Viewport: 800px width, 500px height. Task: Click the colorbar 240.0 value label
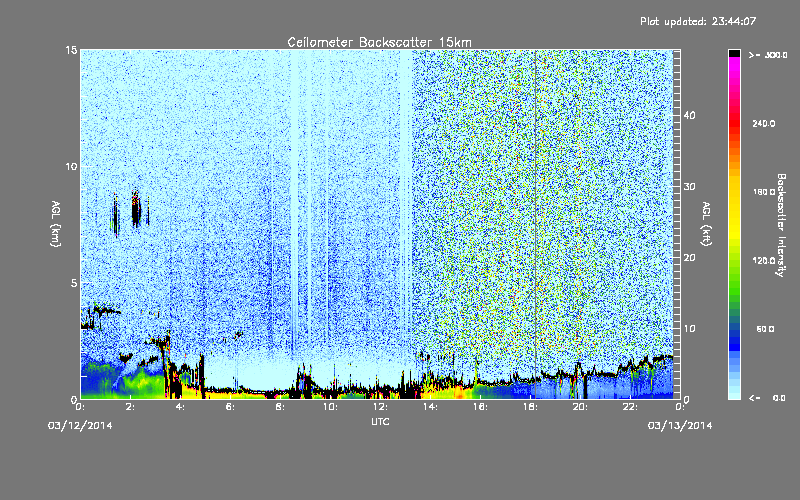pos(764,124)
